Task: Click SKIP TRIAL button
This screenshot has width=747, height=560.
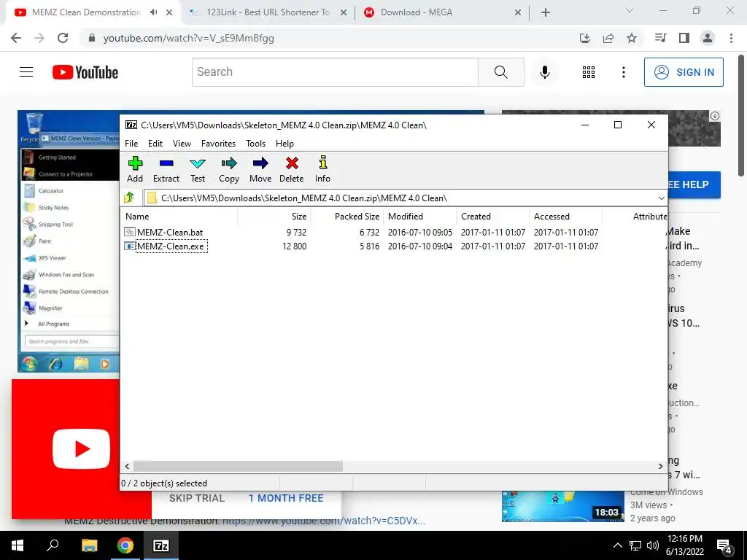Action: [x=196, y=498]
